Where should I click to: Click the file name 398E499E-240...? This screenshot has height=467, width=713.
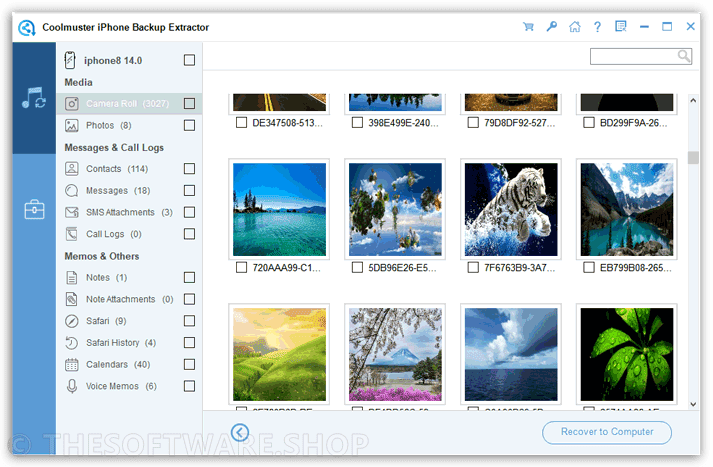(x=403, y=123)
